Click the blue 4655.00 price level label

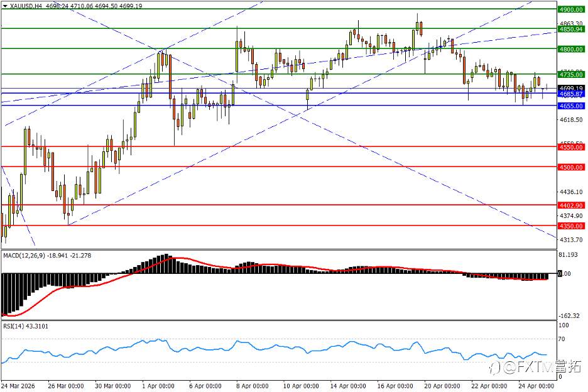571,106
